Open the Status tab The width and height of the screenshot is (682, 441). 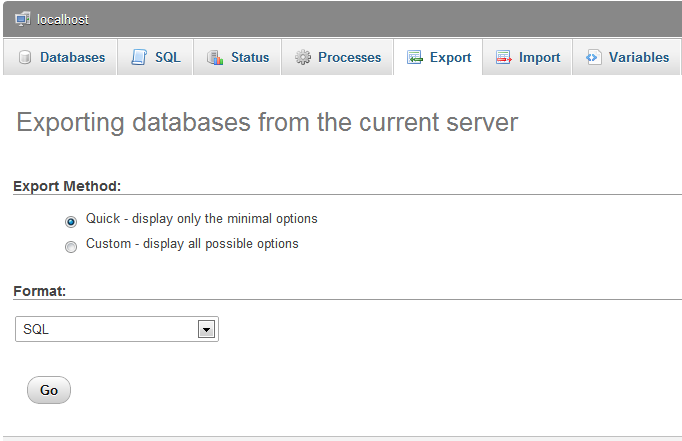tap(237, 57)
